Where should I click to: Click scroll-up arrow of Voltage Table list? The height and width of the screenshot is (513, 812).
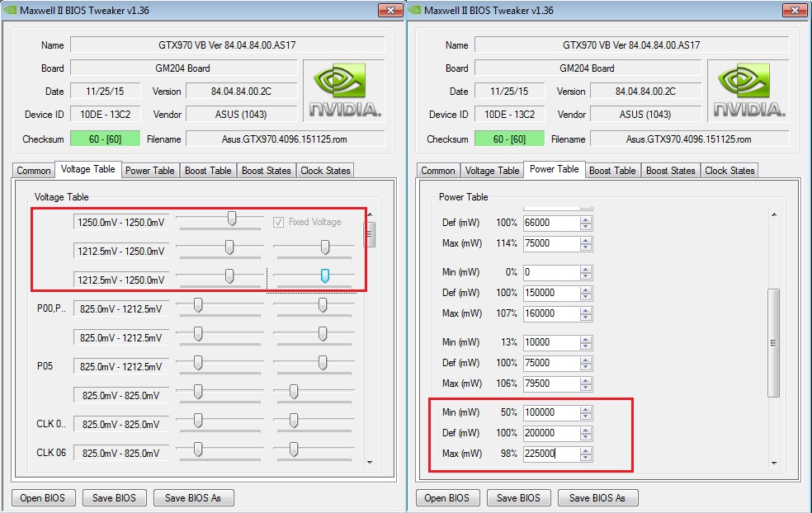[370, 214]
